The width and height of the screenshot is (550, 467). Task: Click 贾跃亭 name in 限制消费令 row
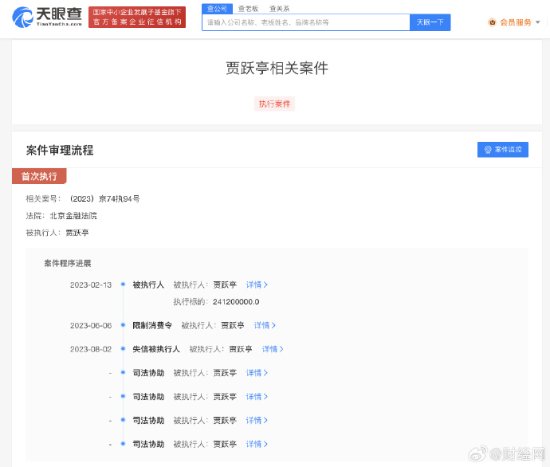(233, 325)
